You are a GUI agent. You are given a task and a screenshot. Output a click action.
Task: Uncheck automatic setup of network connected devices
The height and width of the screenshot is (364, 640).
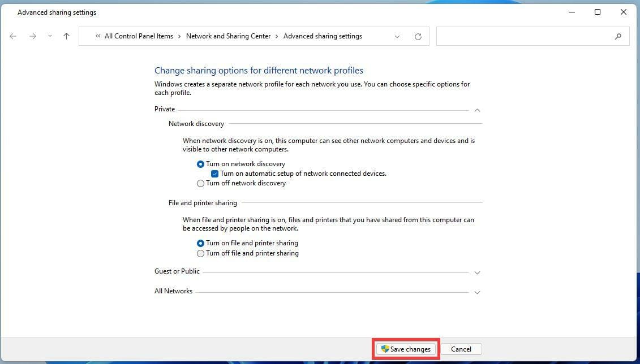coord(214,174)
